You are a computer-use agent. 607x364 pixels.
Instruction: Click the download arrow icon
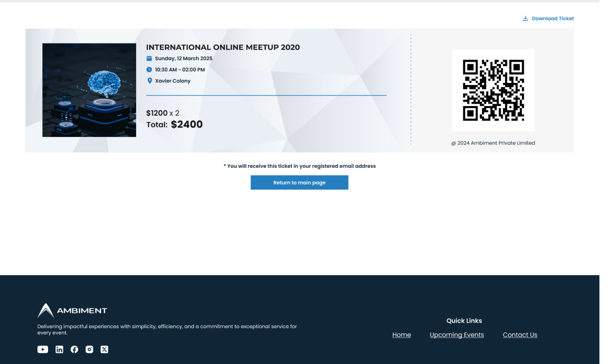525,18
